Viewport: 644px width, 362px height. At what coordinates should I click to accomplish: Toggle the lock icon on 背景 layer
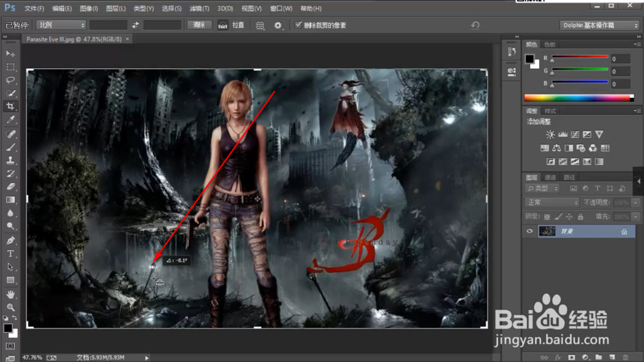click(623, 231)
